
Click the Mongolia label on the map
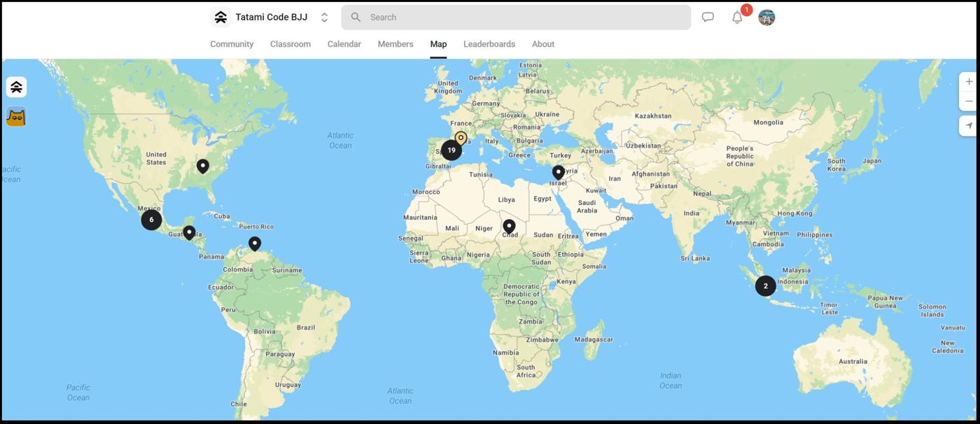768,122
